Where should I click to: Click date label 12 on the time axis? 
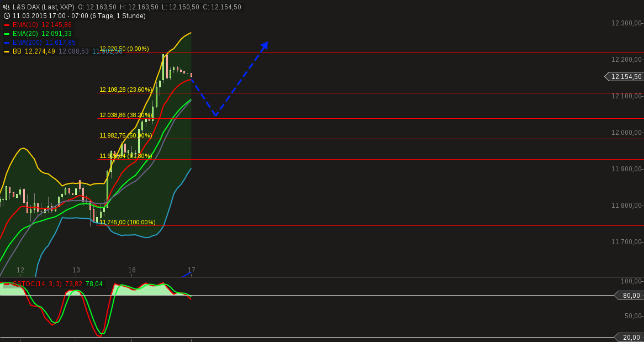(20, 270)
